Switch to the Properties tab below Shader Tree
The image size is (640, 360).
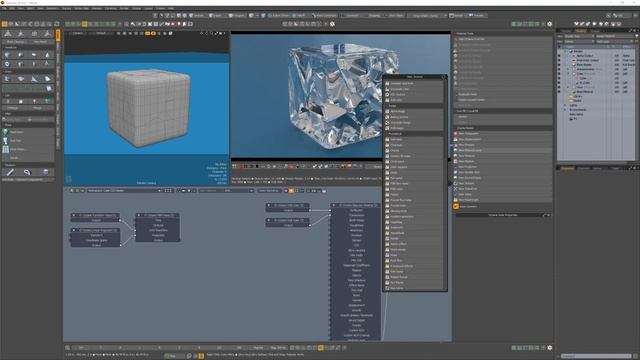coord(567,168)
